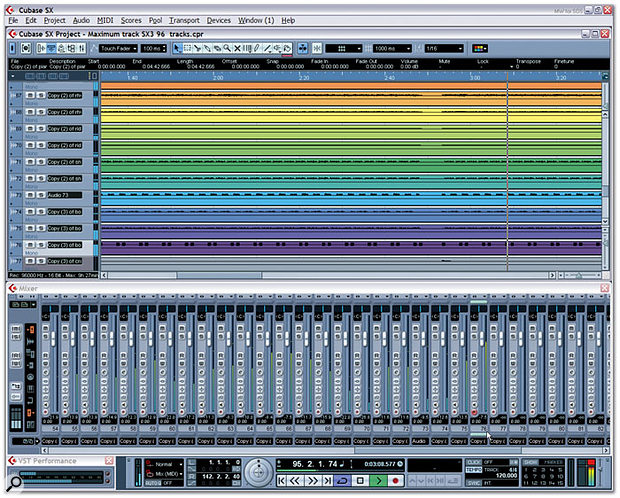Toggle TEMPO track on transport
The image size is (620, 498).
[474, 470]
